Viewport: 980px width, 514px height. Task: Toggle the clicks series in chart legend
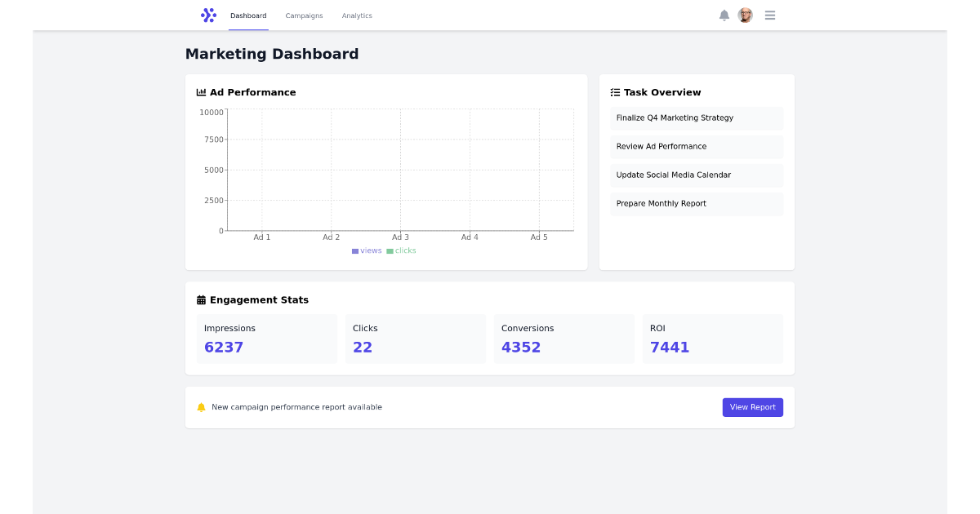(401, 250)
